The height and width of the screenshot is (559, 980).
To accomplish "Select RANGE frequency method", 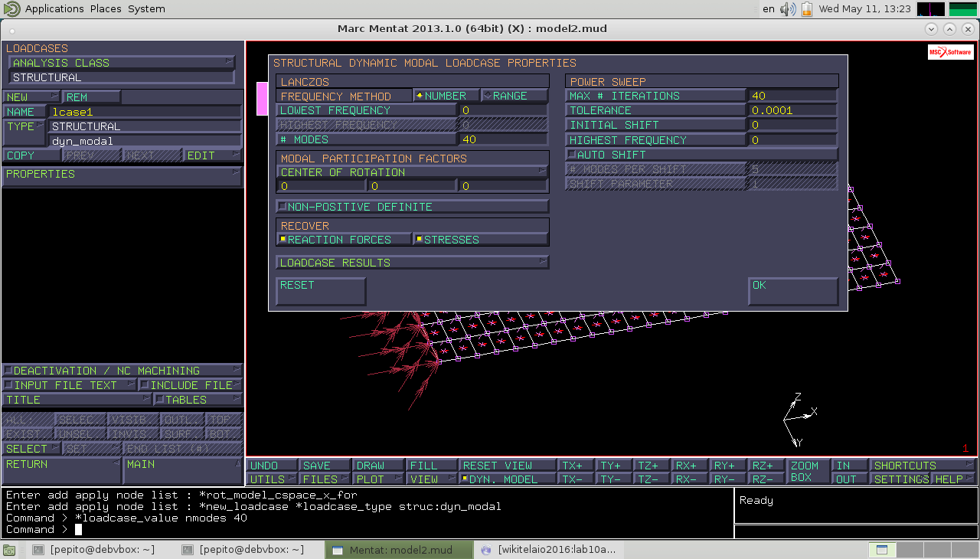I will 514,96.
